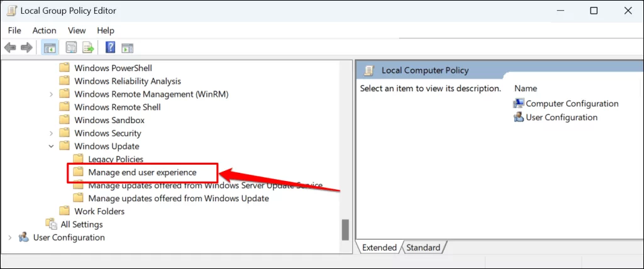
Task: Select User Configuration in the right pane
Action: (x=561, y=117)
